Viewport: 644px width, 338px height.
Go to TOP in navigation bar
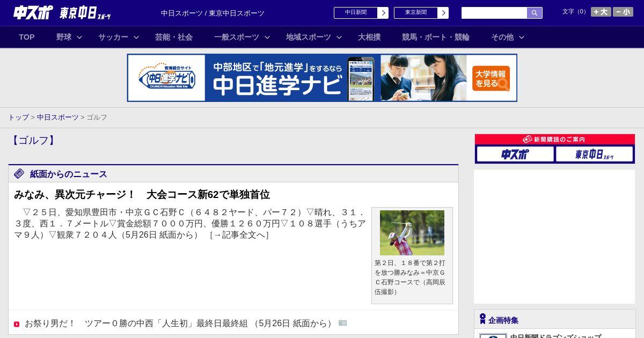(x=27, y=37)
